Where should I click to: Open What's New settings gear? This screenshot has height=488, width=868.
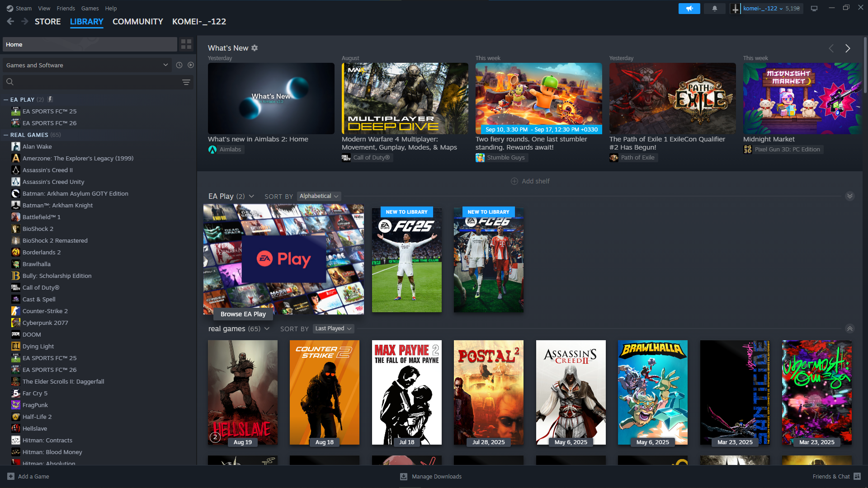255,48
